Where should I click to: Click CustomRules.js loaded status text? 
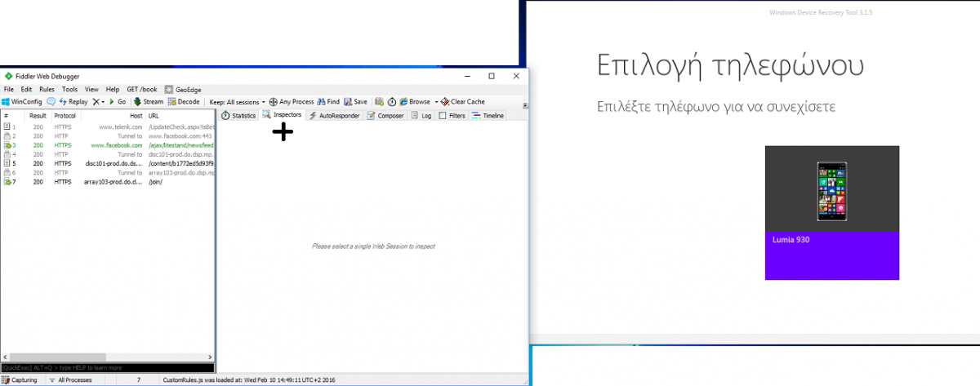pos(249,380)
